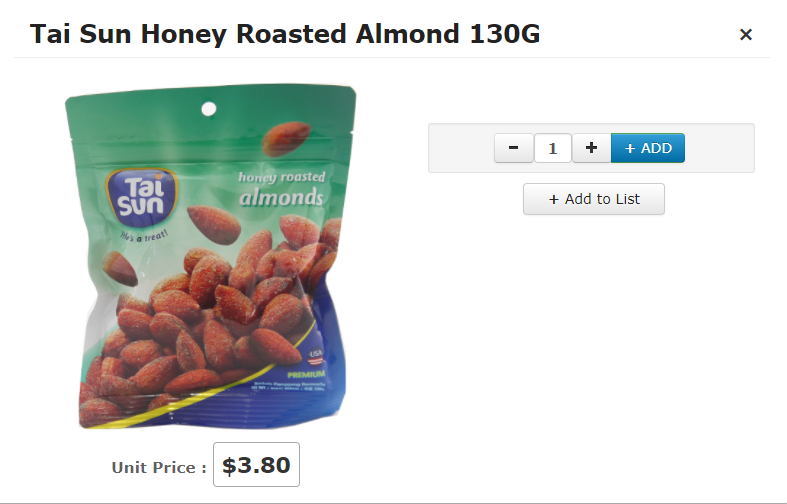The width and height of the screenshot is (787, 504).
Task: Click the white hang hole atop the package
Action: [x=209, y=109]
